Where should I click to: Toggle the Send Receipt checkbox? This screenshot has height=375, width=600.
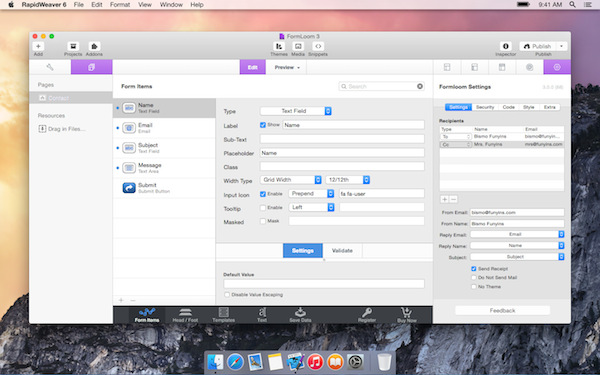(474, 269)
